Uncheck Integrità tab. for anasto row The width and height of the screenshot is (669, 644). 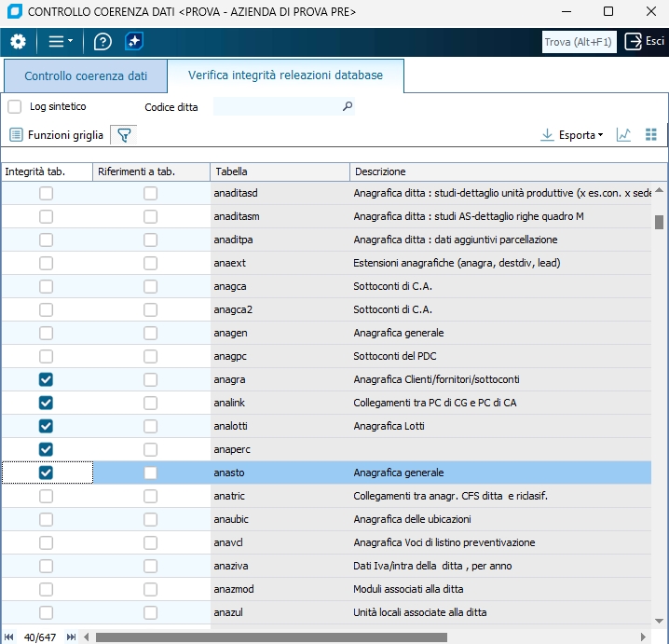click(x=46, y=473)
